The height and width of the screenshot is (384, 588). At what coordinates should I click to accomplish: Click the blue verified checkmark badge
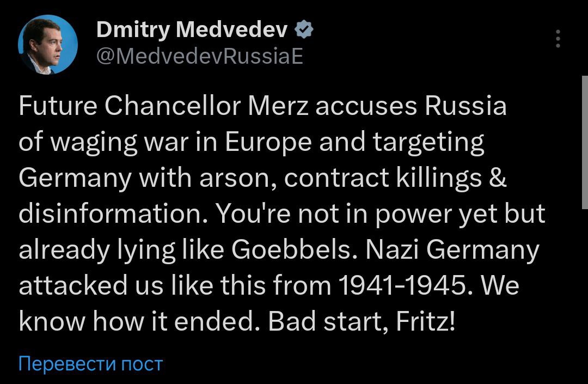click(x=304, y=31)
